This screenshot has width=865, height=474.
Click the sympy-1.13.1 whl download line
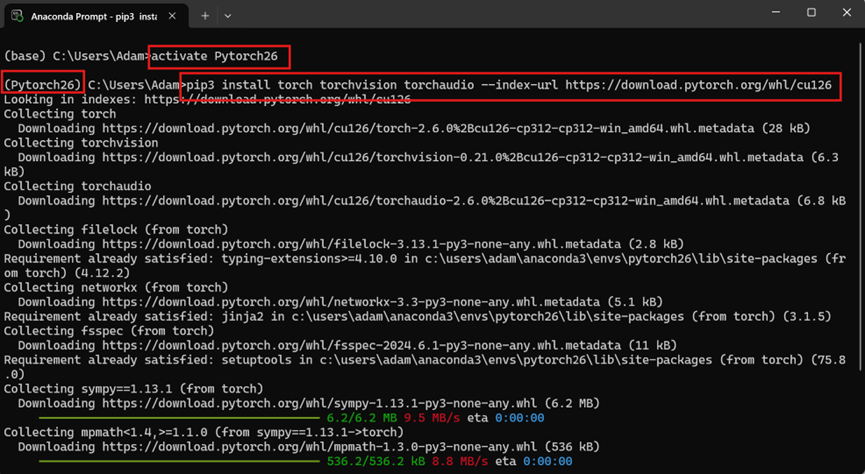[x=309, y=403]
